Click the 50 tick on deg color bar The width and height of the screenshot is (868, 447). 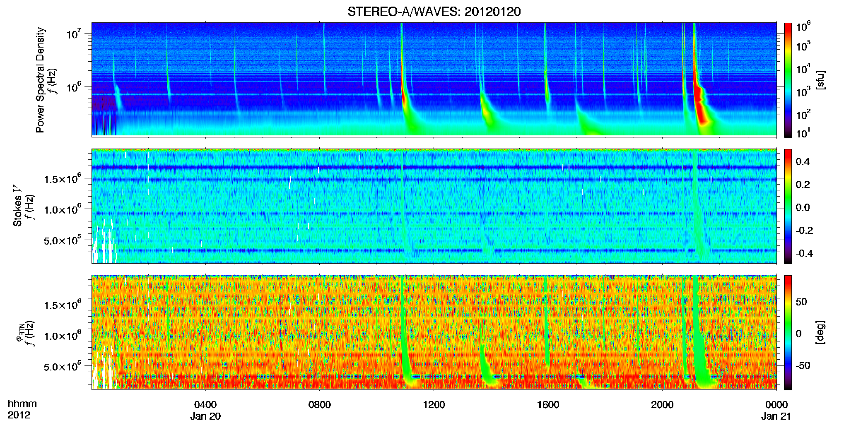click(x=801, y=302)
